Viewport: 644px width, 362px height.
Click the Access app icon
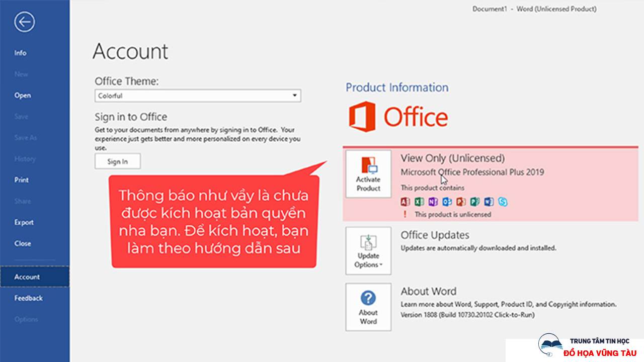(x=405, y=202)
